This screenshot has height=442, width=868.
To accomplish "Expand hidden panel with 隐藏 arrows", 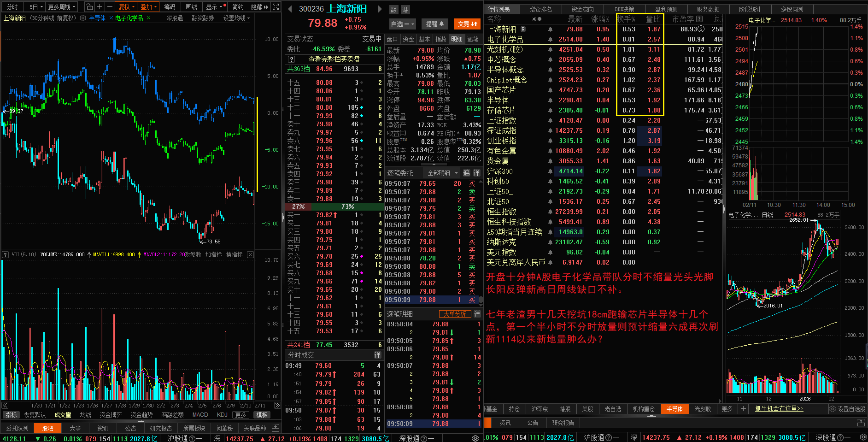I will (260, 7).
